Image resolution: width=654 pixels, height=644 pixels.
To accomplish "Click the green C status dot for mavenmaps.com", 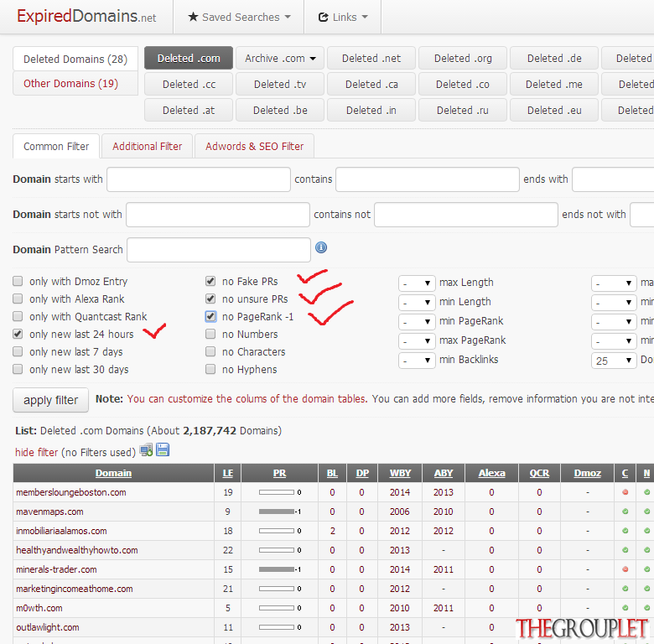I will point(625,512).
